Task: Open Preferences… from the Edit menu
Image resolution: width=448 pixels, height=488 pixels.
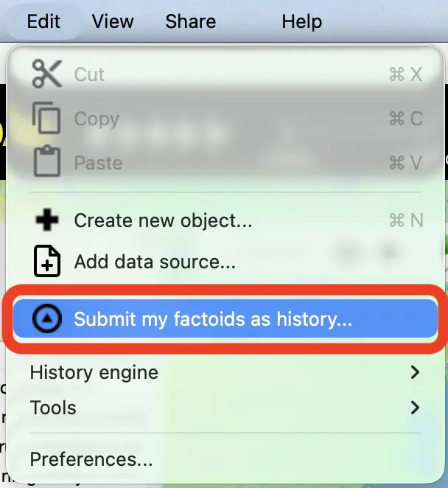Action: coord(91,459)
